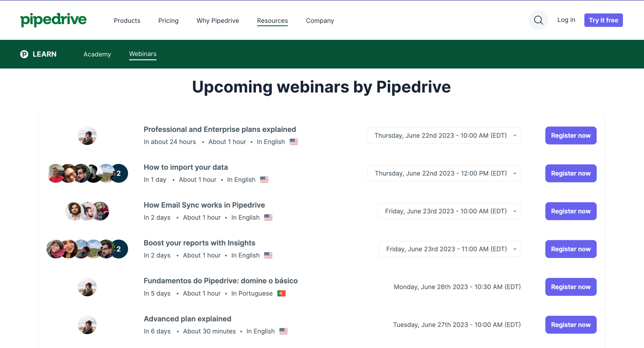Click the search magnifier icon

coord(539,20)
